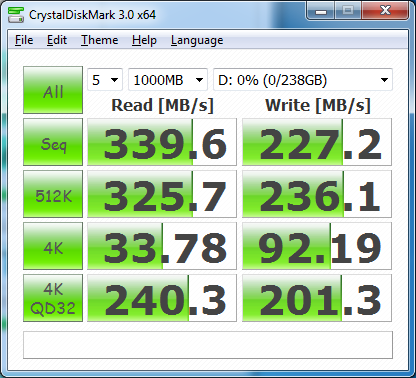416x378 pixels.
Task: Minimize the CrystalDiskMark window
Action: tap(321, 11)
